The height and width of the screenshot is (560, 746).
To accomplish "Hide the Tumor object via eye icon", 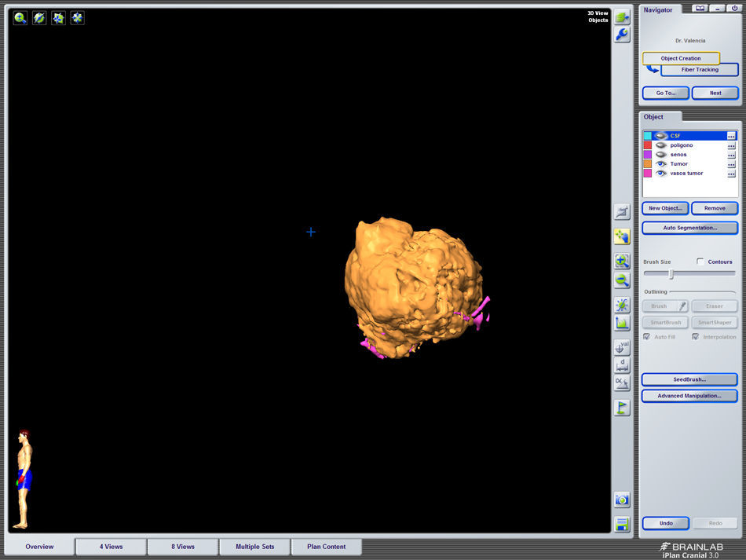I will (x=660, y=164).
